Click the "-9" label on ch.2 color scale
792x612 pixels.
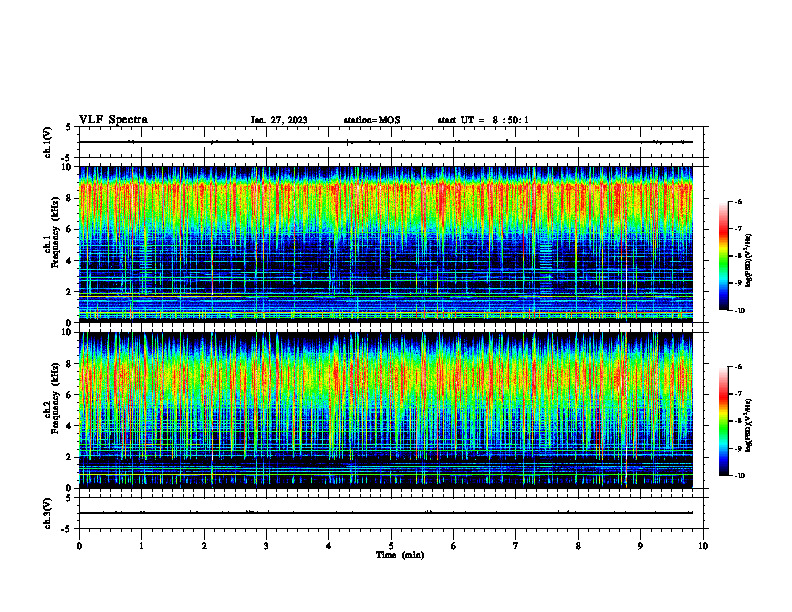point(738,449)
